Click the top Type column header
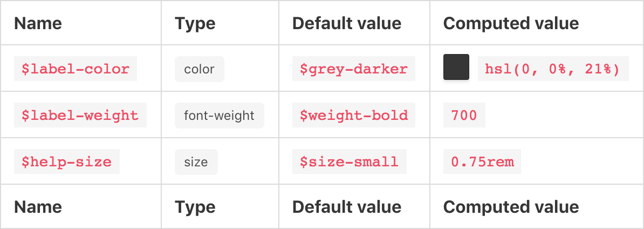The height and width of the screenshot is (229, 644). pos(195,23)
